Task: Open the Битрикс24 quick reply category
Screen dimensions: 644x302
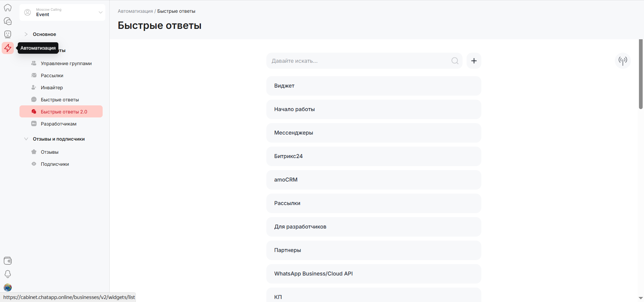Action: (x=373, y=156)
